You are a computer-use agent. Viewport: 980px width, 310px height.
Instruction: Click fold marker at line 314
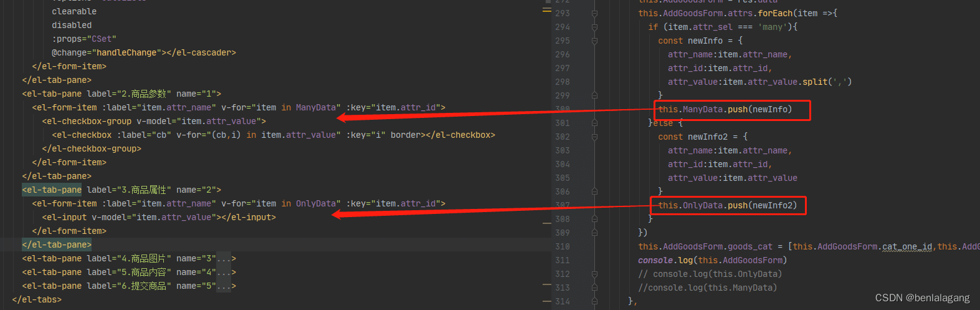coord(594,301)
